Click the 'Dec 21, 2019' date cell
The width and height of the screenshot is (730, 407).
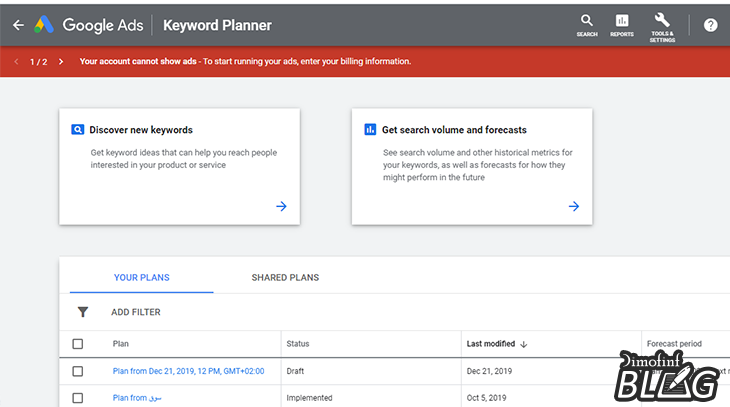click(x=489, y=371)
